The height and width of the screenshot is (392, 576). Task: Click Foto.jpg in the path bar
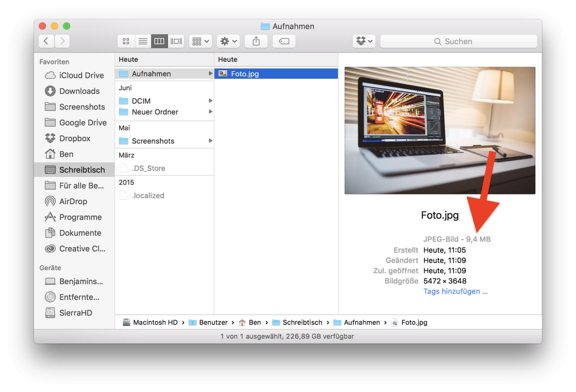click(x=409, y=323)
